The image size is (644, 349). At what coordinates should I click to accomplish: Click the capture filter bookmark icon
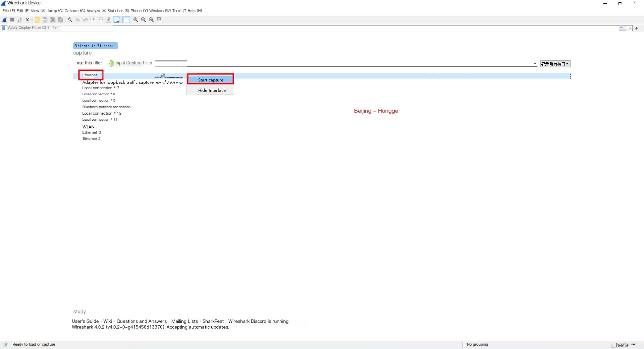click(x=111, y=63)
